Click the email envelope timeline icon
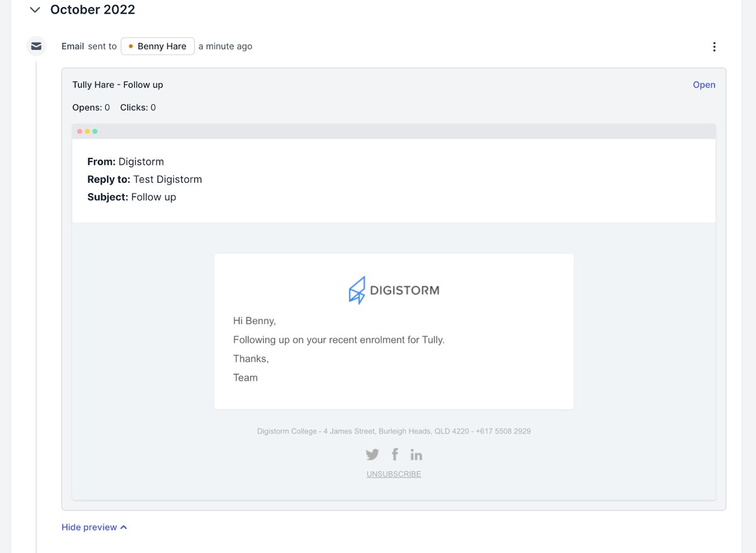The image size is (756, 553). coord(37,46)
